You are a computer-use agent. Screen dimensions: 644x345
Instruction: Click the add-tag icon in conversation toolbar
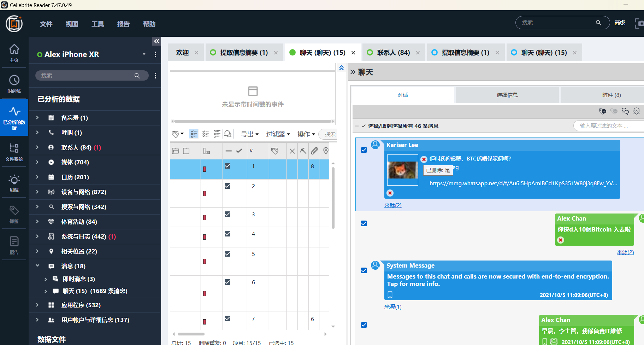tap(603, 111)
